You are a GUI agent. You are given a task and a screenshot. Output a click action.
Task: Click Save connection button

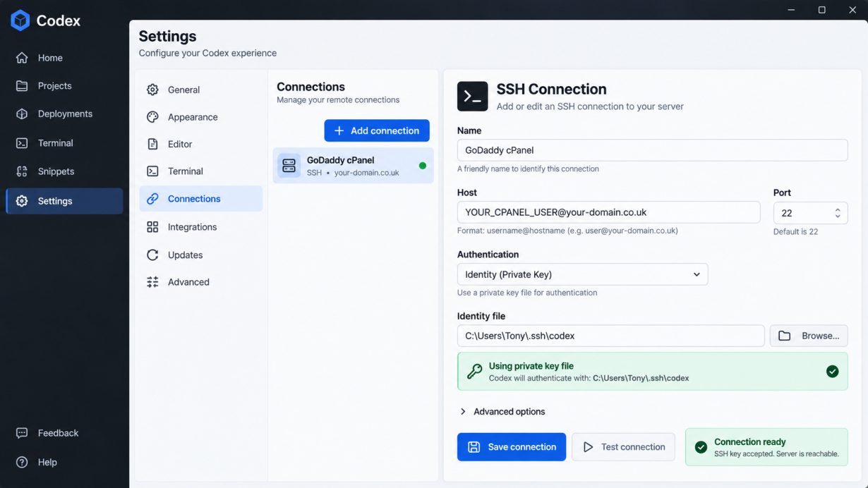coord(512,447)
